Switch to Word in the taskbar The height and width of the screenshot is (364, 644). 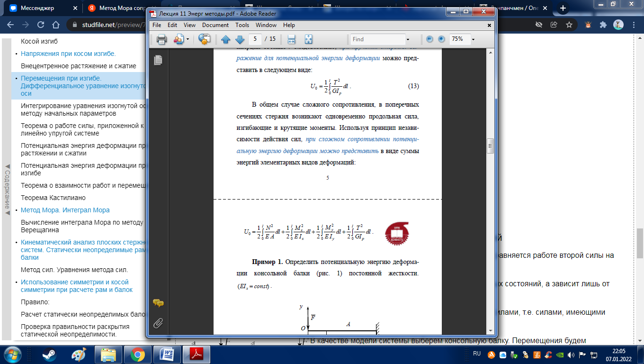pos(167,354)
